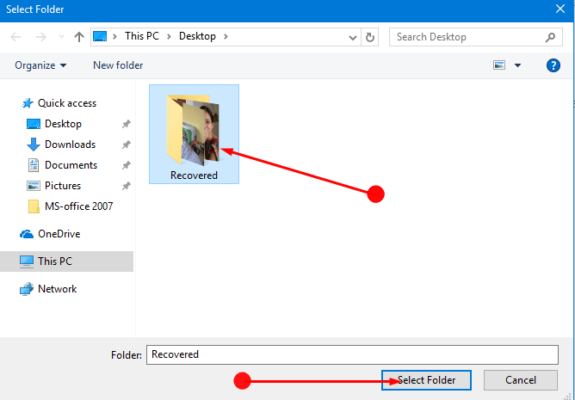
Task: Select Network in navigation pane
Action: (57, 289)
